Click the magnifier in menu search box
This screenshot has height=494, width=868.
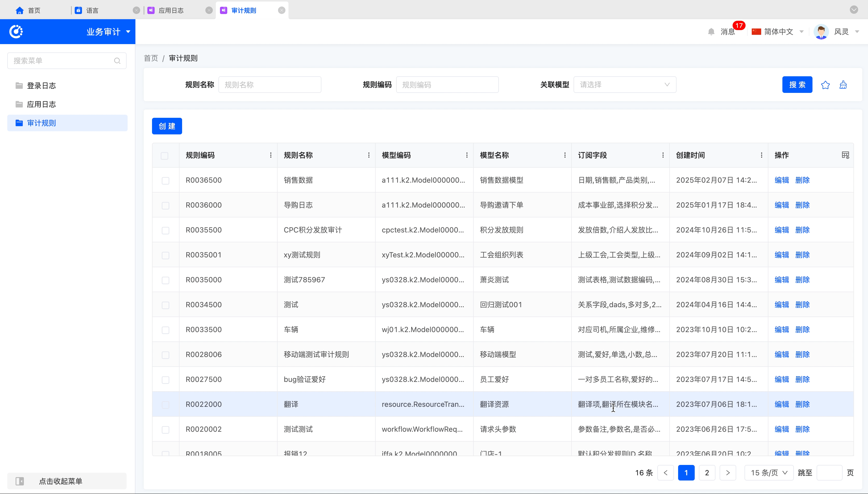(117, 61)
